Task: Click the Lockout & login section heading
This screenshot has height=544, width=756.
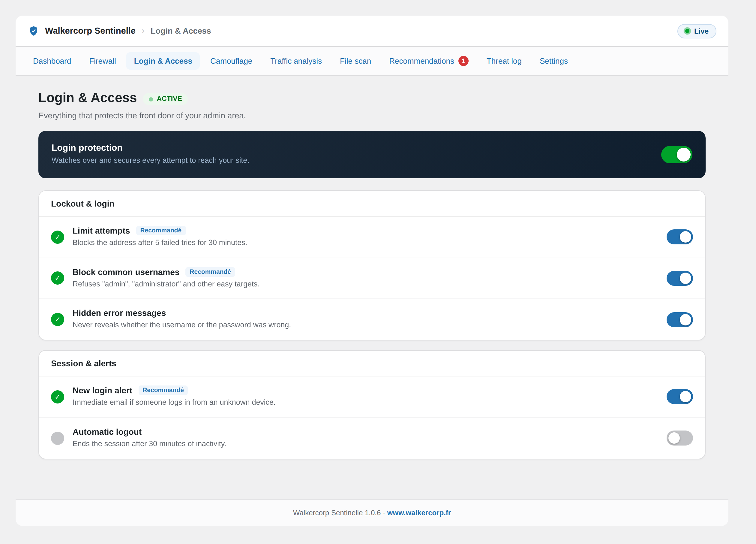Action: [83, 204]
